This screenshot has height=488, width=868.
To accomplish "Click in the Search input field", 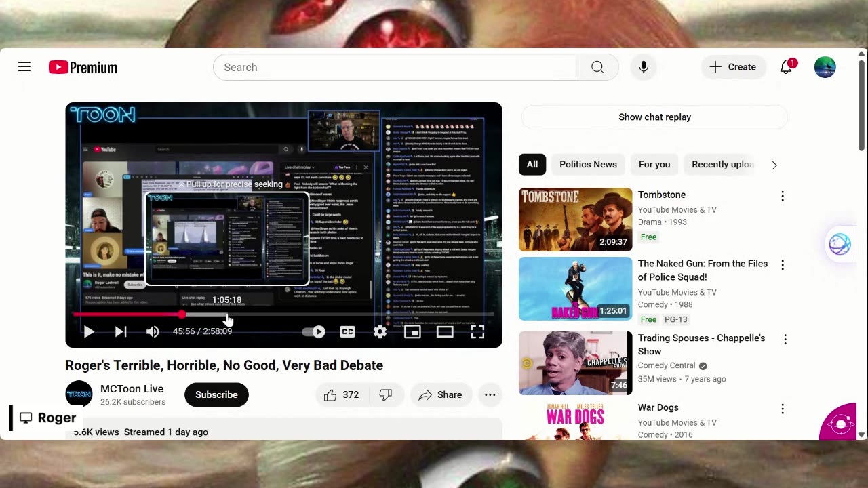I will 395,67.
